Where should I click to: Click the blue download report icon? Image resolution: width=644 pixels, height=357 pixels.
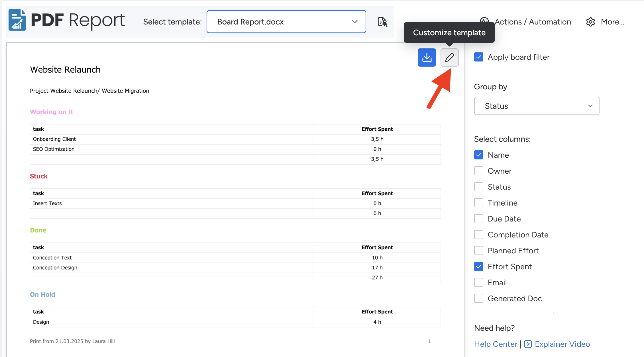click(427, 58)
